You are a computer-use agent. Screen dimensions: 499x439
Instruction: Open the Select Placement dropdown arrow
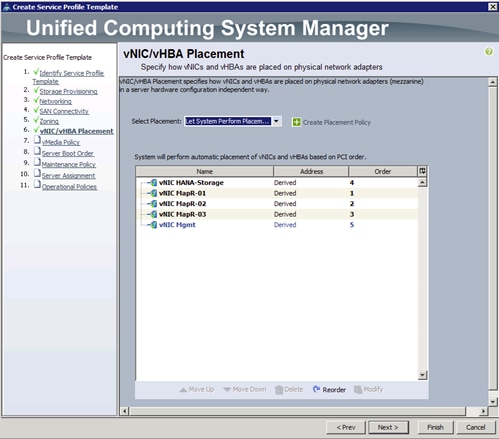tap(276, 121)
